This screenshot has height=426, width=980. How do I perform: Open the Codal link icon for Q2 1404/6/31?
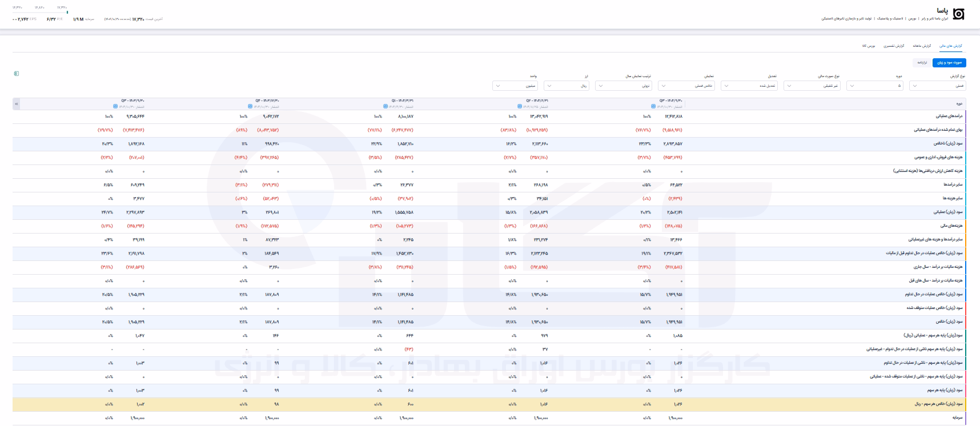click(x=519, y=107)
